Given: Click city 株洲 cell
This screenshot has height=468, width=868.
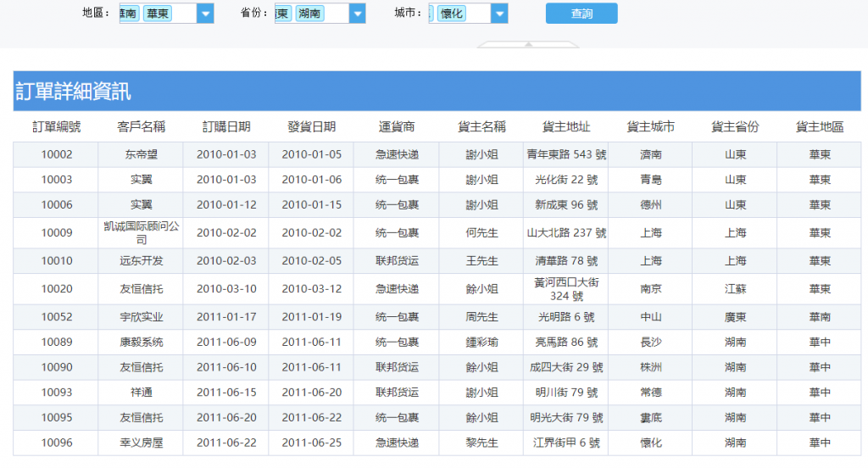Looking at the screenshot, I should (650, 367).
